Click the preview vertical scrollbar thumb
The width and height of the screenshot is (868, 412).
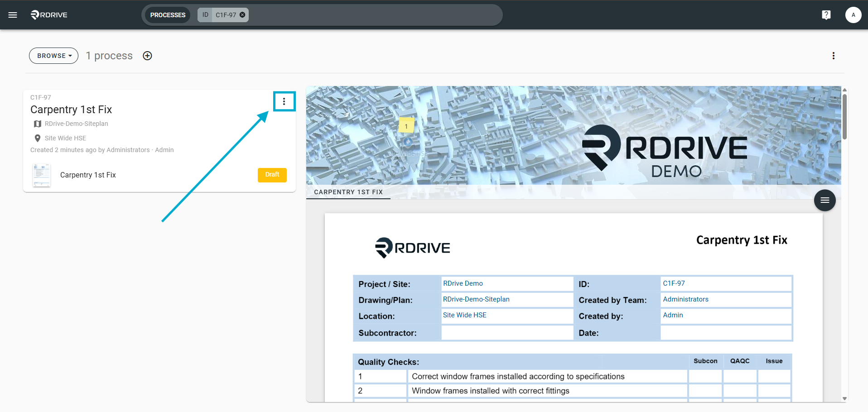coord(844,116)
